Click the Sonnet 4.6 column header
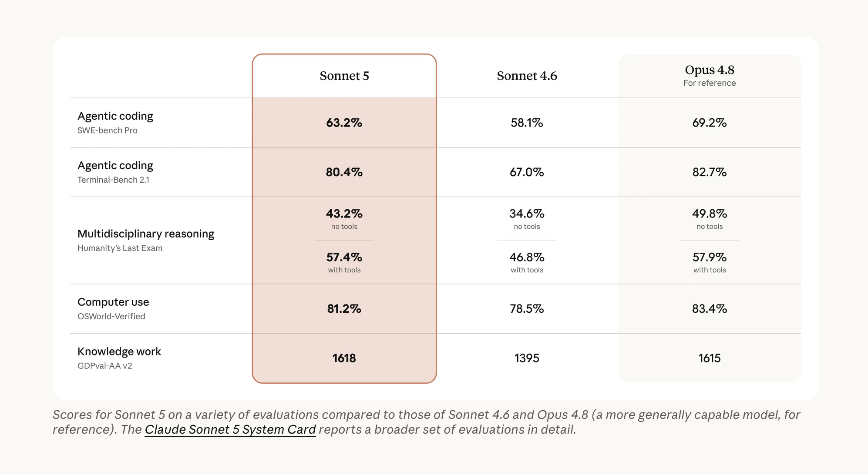This screenshot has width=868, height=475. tap(527, 76)
